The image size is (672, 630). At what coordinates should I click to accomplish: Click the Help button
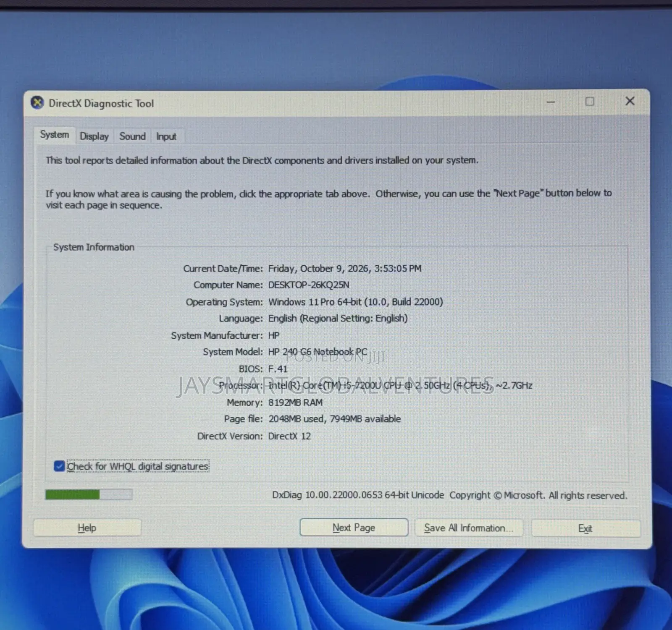[87, 528]
